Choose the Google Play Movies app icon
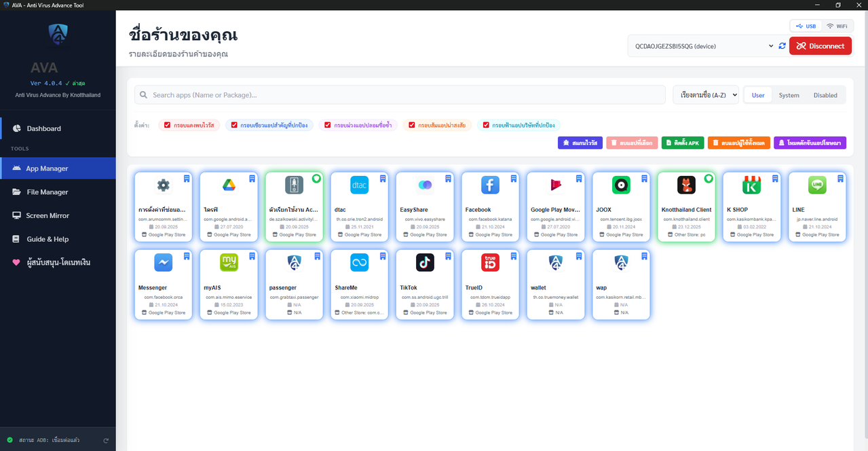Screen dimensions: 868x451 [556, 185]
